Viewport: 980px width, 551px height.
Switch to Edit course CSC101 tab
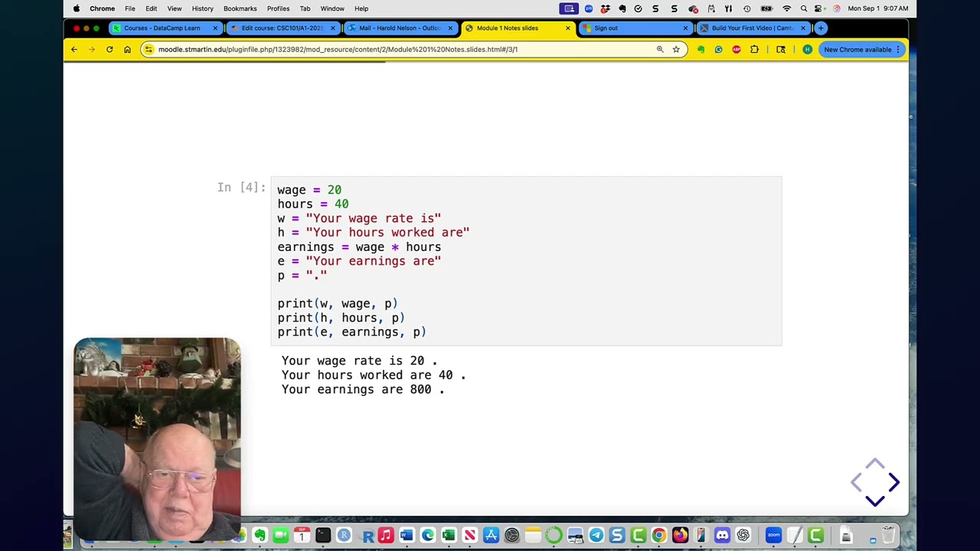click(282, 28)
